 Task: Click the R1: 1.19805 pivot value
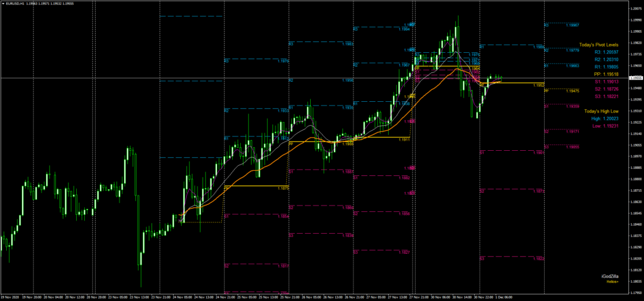coord(607,67)
